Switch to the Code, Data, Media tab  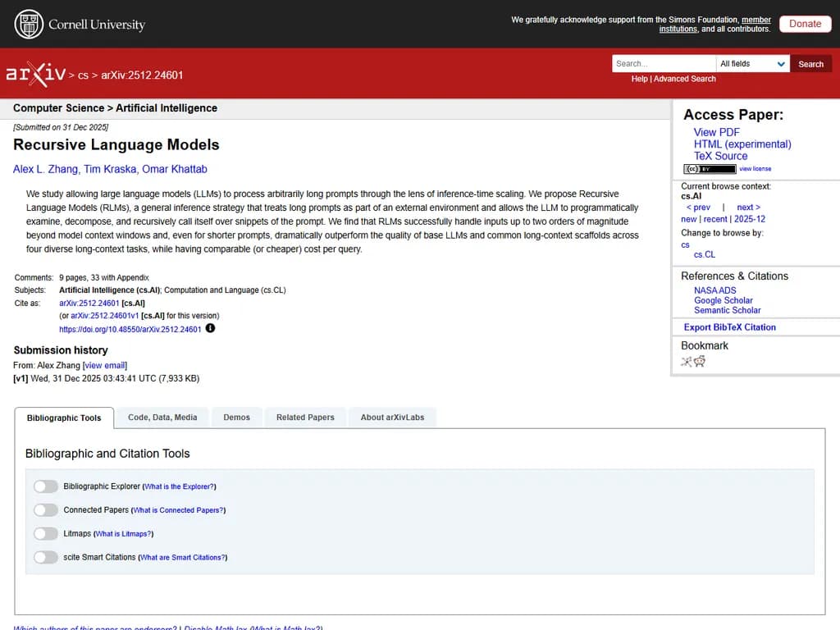tap(162, 418)
